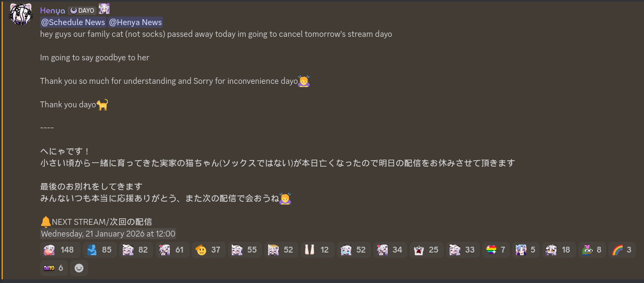Open the @Henya News mention

[136, 22]
